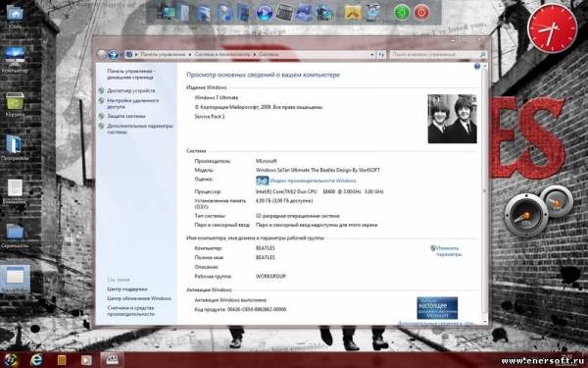Image resolution: width=588 pixels, height=368 pixels.
Task: Click the red analog clock gadget
Action: pyautogui.click(x=552, y=27)
